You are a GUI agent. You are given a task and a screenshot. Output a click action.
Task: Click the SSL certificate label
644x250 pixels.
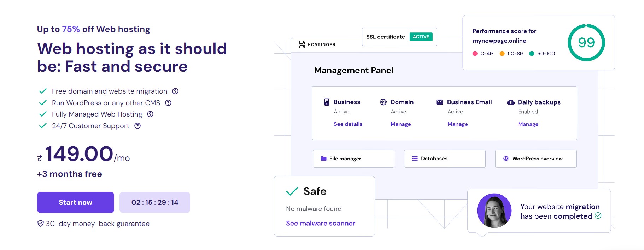386,37
